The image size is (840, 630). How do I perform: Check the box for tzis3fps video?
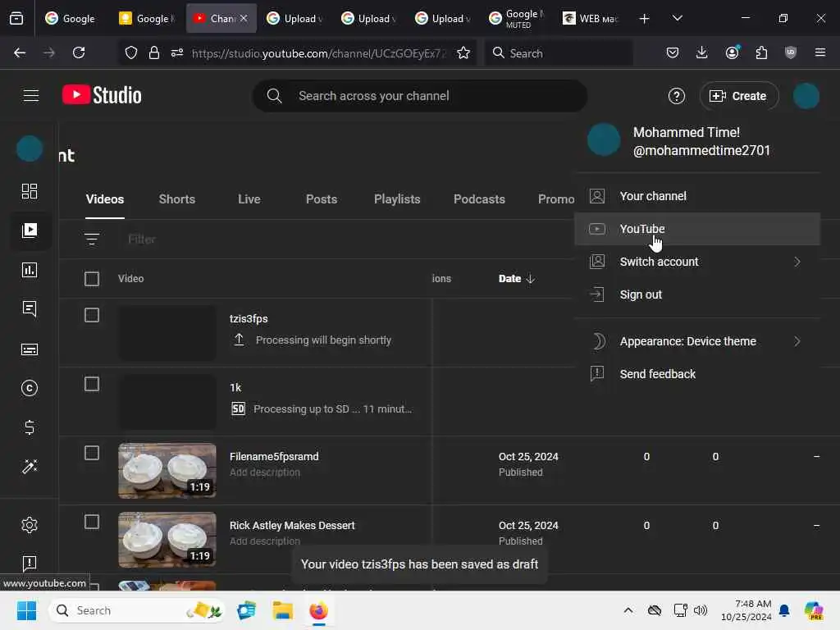coord(92,315)
